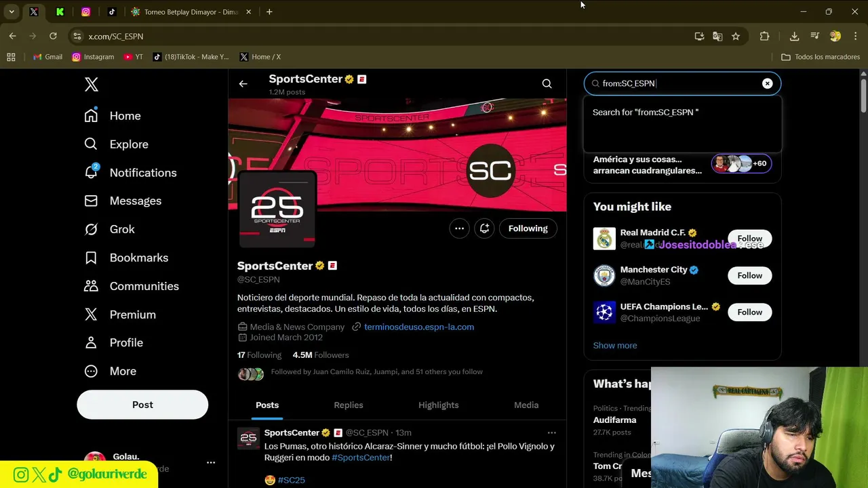
Task: Follow Real Madrid C.F.
Action: point(749,239)
